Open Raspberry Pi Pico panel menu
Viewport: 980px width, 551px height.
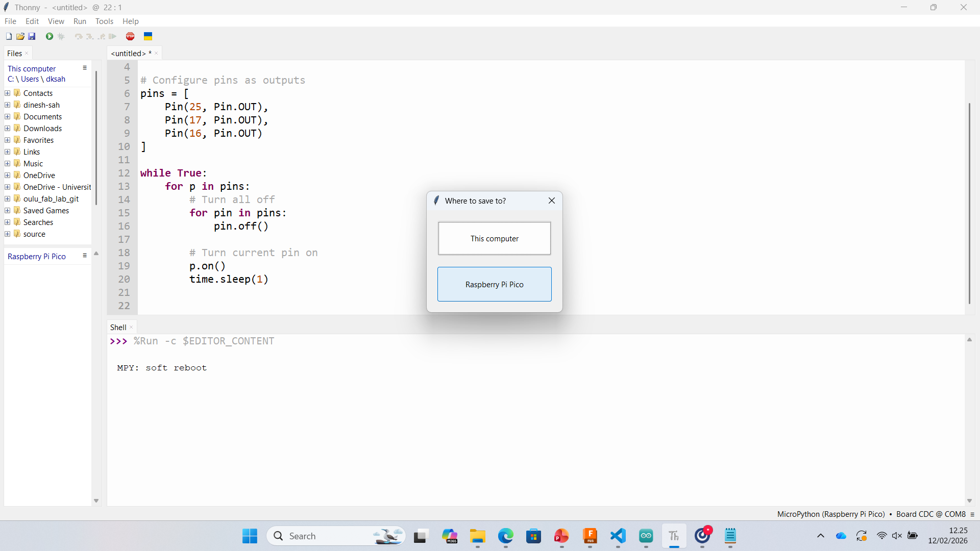pyautogui.click(x=85, y=256)
